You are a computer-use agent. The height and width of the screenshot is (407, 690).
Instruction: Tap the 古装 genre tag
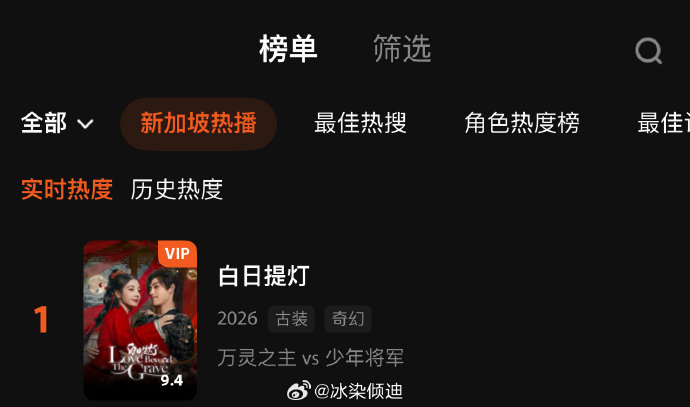click(291, 319)
